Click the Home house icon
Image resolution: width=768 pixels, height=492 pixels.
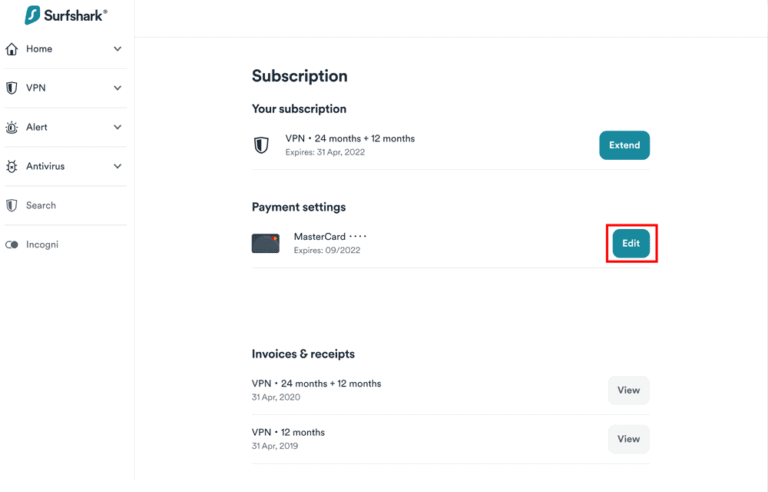coord(12,49)
